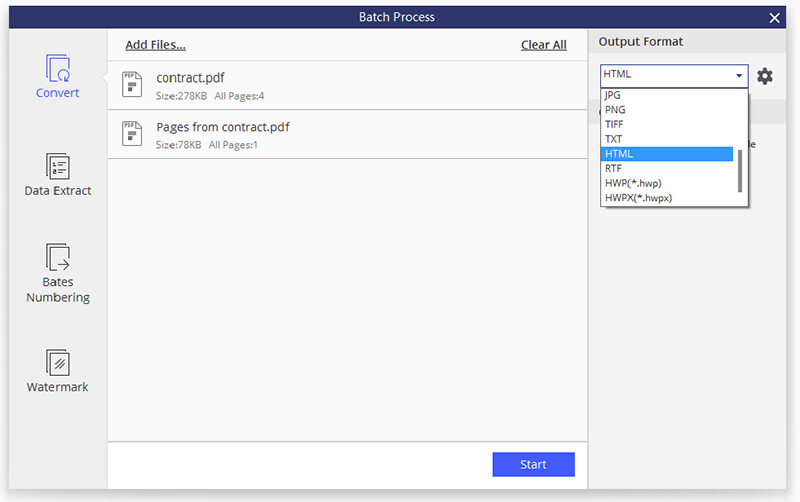Click the Add Files link
The height and width of the screenshot is (502, 800).
tap(155, 45)
